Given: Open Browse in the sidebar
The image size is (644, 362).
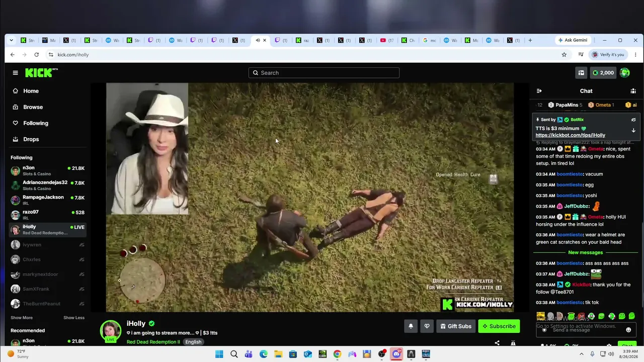Looking at the screenshot, I should point(33,107).
